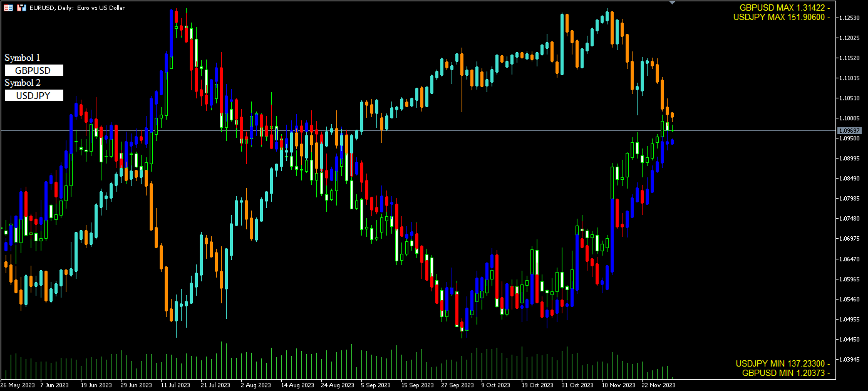Click the chart shift triangle on top edge

pyautogui.click(x=673, y=3)
